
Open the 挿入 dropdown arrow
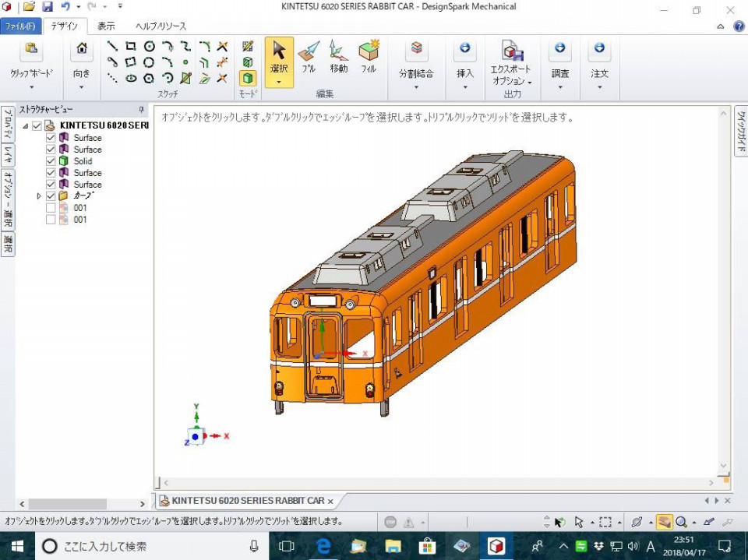465,87
